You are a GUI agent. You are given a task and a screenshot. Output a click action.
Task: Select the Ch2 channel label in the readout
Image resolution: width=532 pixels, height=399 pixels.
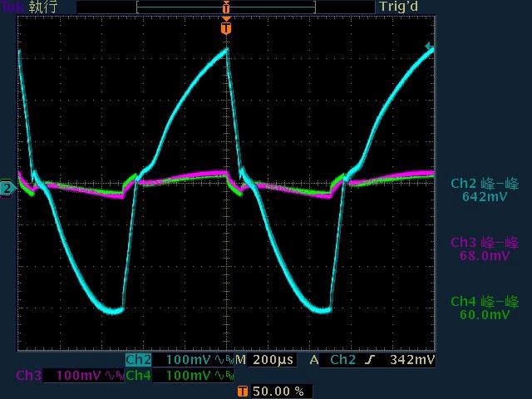click(138, 360)
